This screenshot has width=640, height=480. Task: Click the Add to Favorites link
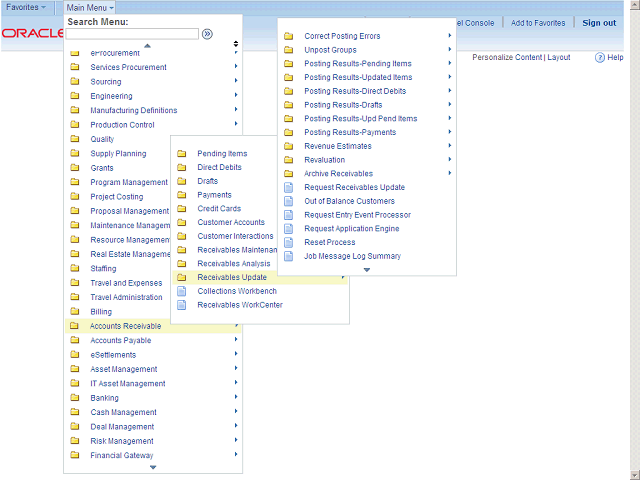[538, 23]
